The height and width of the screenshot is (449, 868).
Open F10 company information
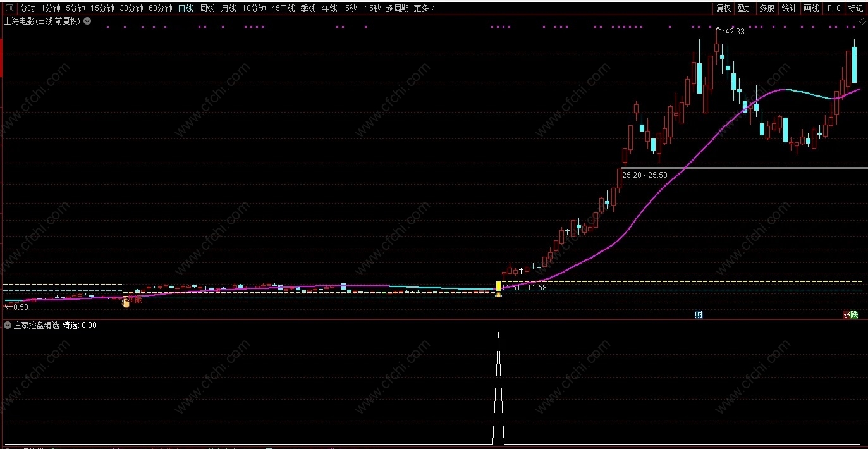click(834, 8)
